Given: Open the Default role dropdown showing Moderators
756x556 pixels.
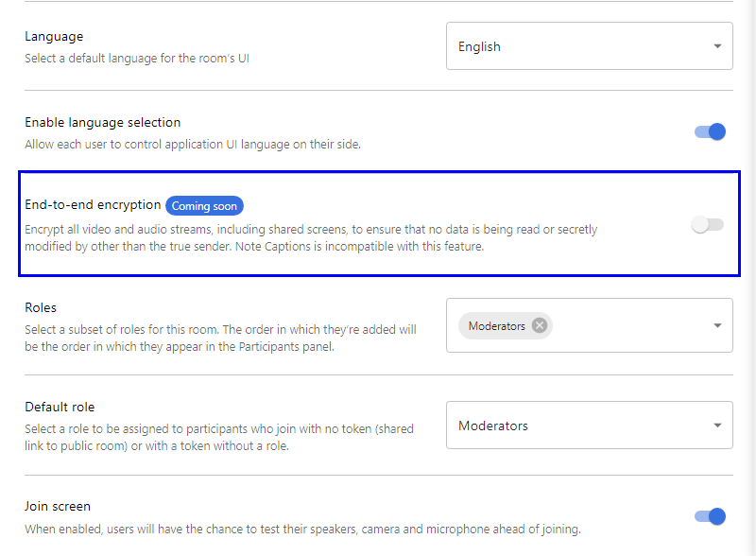Looking at the screenshot, I should coord(576,426).
